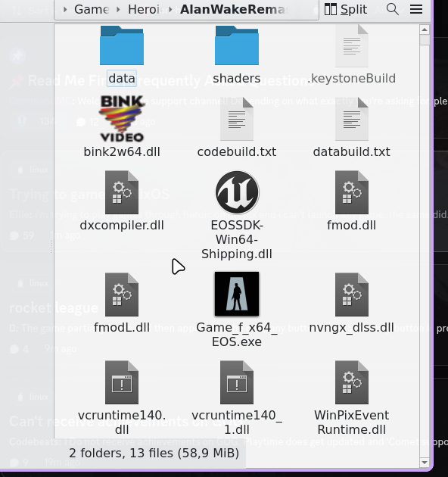Open the data folder icon

pos(122,45)
